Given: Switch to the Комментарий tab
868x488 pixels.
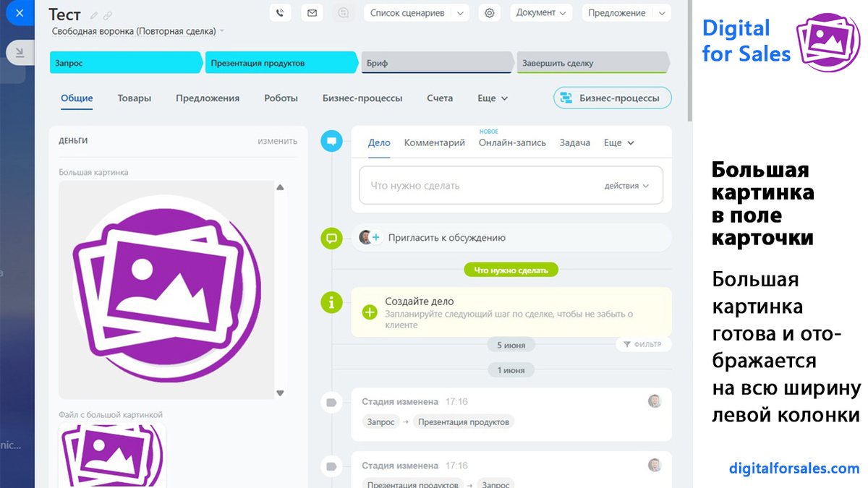Looking at the screenshot, I should pyautogui.click(x=435, y=143).
